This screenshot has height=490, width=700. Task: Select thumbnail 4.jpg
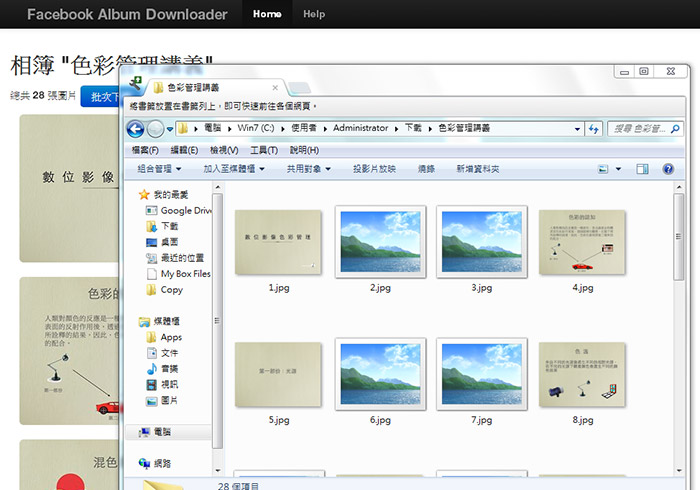(583, 242)
